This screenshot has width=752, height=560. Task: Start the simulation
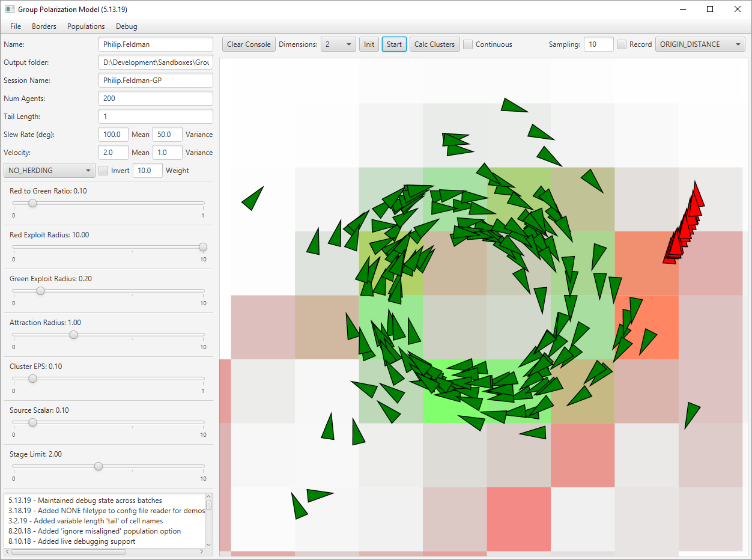394,44
